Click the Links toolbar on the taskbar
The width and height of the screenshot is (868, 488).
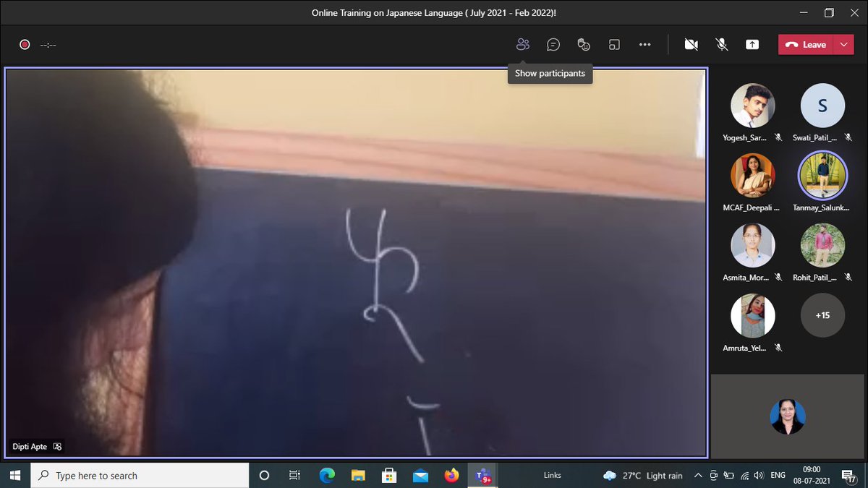click(x=553, y=475)
